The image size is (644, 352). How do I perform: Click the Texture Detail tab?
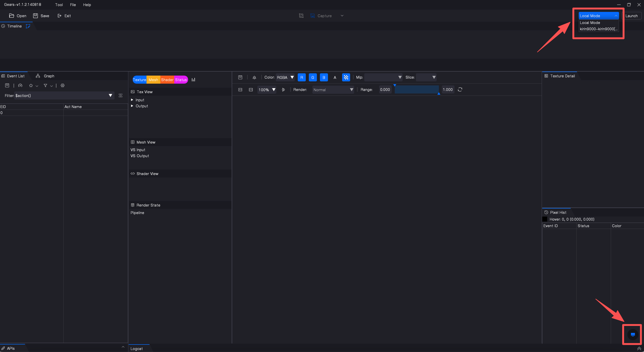pos(560,76)
